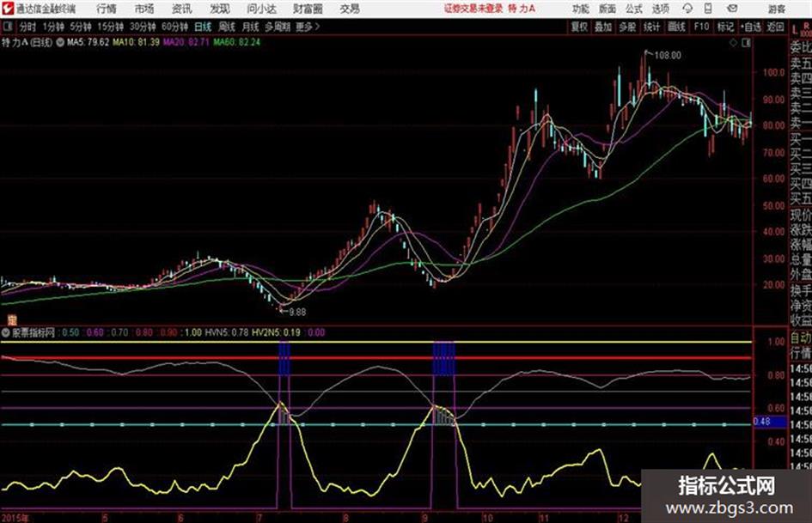The width and height of the screenshot is (812, 523).
Task: Click the HV2N5: 0.19 indicator value
Action: [x=276, y=332]
